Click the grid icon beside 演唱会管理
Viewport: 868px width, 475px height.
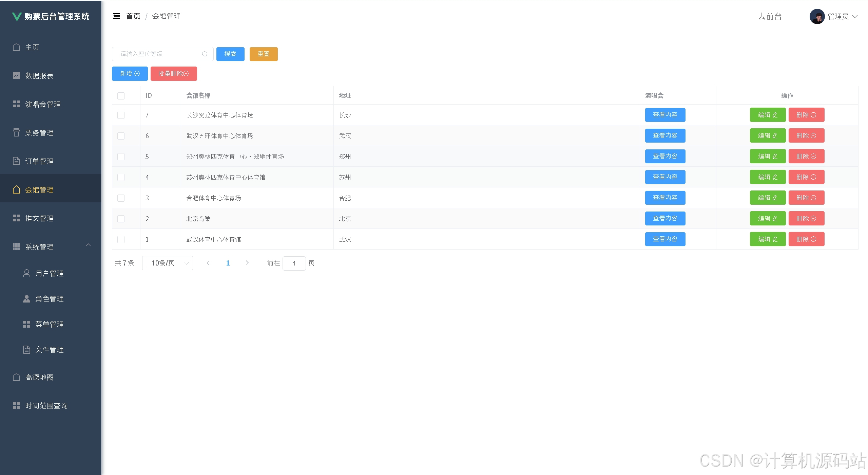(x=16, y=104)
